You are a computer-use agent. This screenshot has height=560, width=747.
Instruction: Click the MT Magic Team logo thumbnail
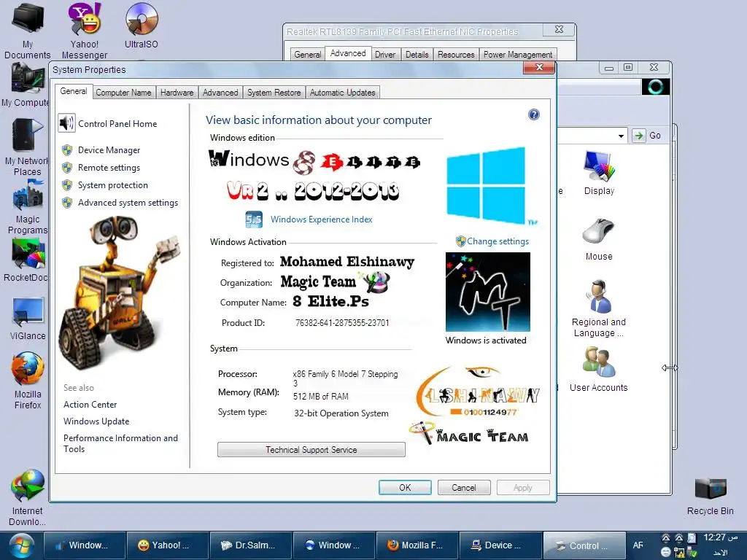coord(488,292)
